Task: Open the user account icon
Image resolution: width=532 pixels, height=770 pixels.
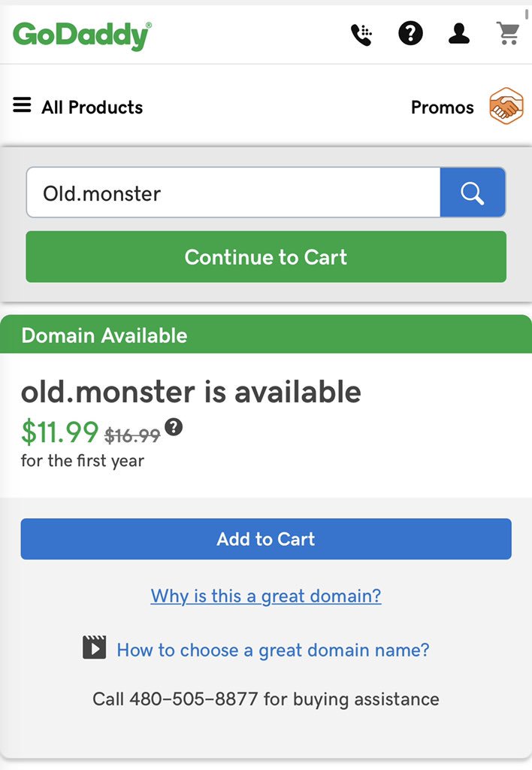Action: tap(459, 34)
